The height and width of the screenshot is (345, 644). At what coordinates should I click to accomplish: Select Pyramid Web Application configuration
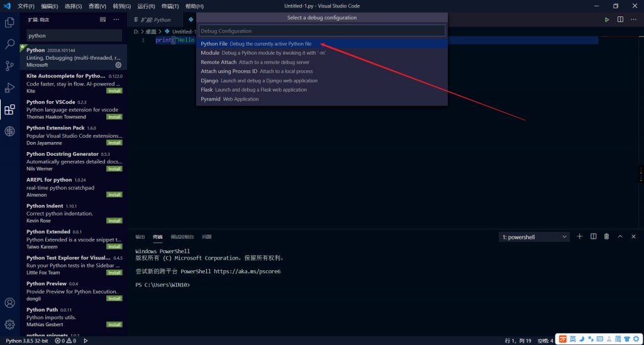point(322,99)
